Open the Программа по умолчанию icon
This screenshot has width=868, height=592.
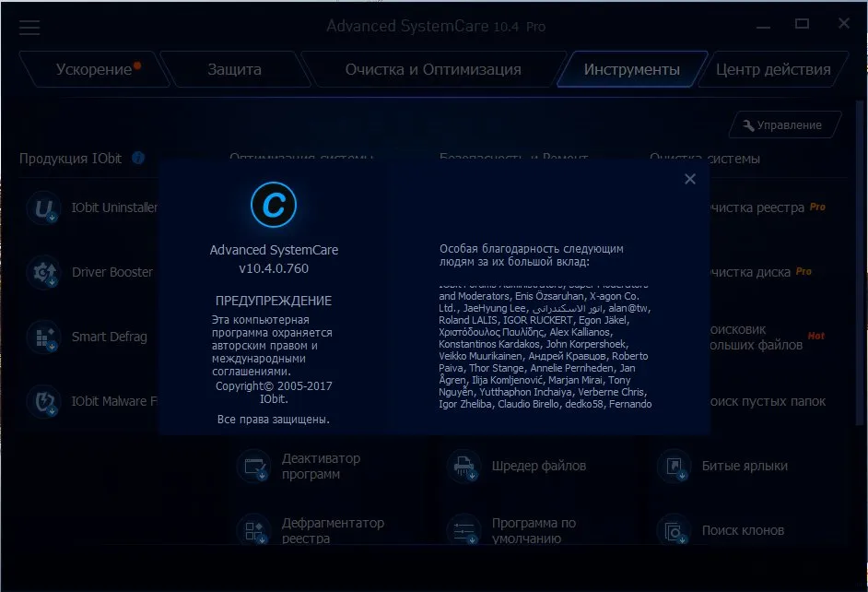point(463,530)
